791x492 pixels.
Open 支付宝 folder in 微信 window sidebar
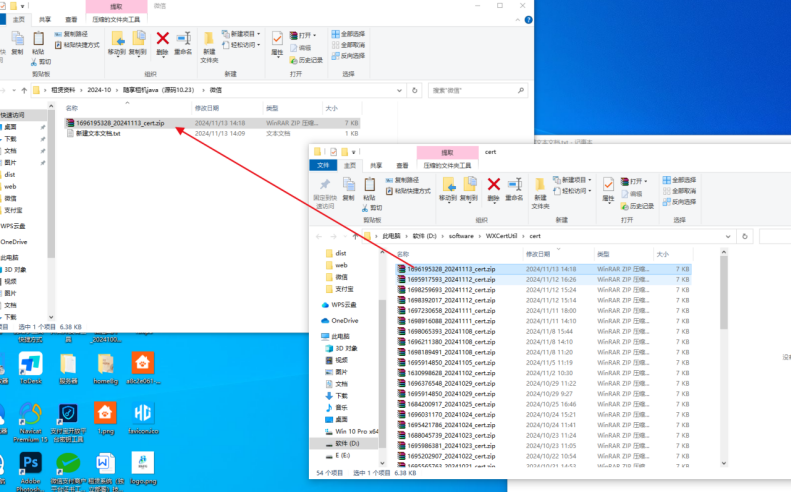click(x=13, y=210)
